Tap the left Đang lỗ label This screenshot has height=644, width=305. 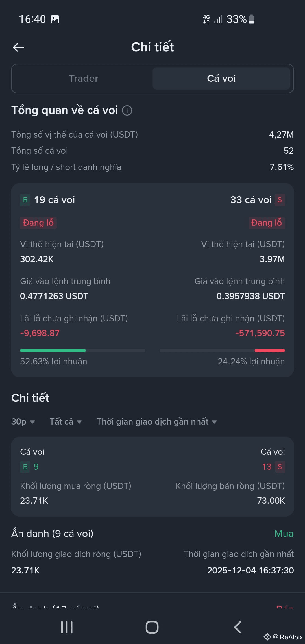click(x=38, y=223)
